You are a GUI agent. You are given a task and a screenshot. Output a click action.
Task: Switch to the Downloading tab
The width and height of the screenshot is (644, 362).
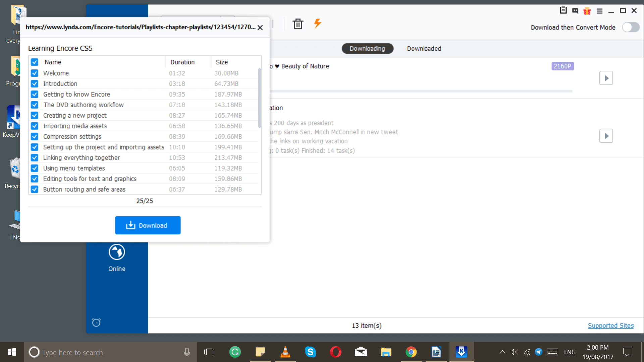(x=367, y=49)
